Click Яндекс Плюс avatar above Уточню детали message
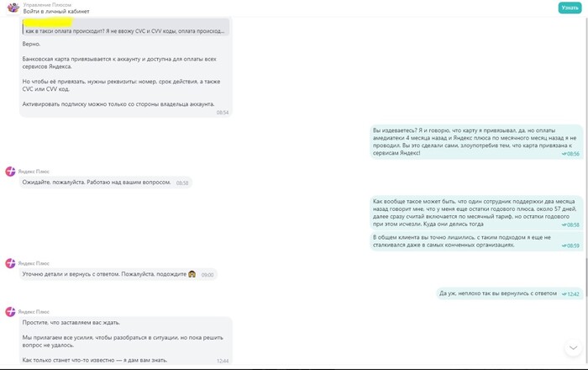 click(10, 263)
